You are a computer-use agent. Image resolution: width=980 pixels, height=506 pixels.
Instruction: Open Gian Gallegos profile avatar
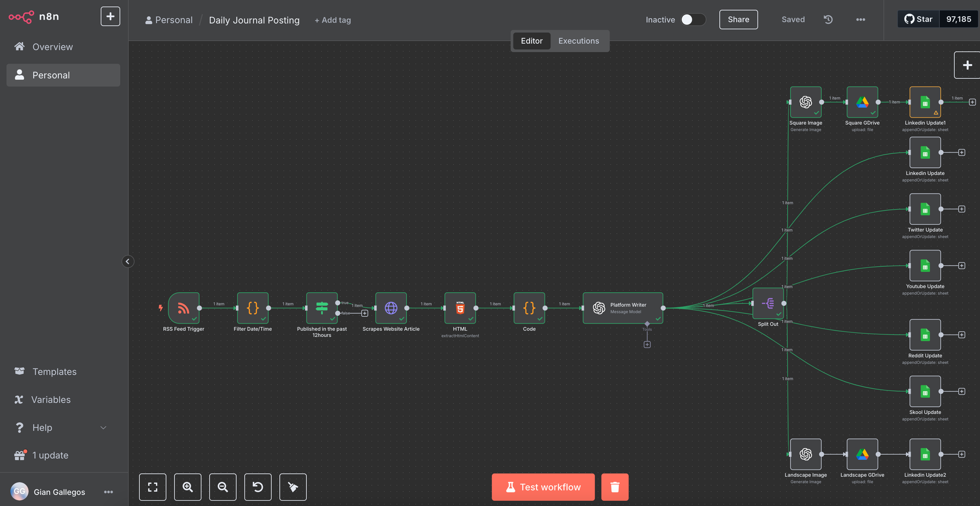coord(20,491)
